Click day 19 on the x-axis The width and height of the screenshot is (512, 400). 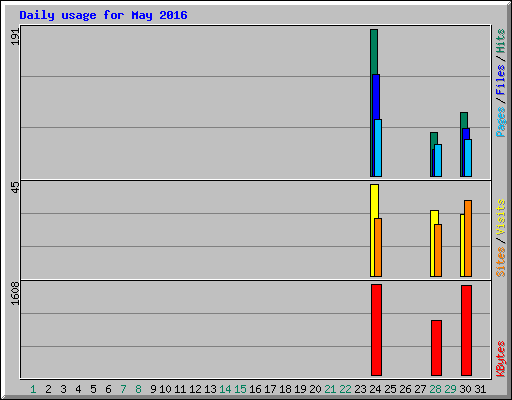click(x=300, y=389)
